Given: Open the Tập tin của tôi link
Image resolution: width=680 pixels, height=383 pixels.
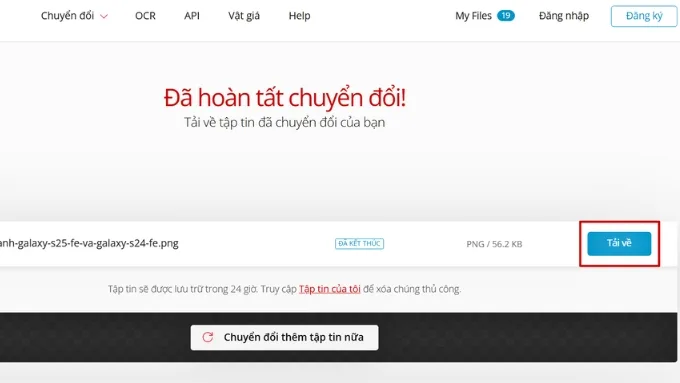Looking at the screenshot, I should click(x=330, y=289).
